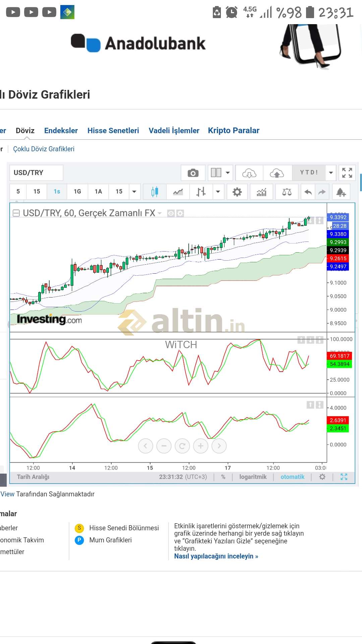The height and width of the screenshot is (644, 362).
Task: Enable the logaritmik scale
Action: click(x=253, y=477)
